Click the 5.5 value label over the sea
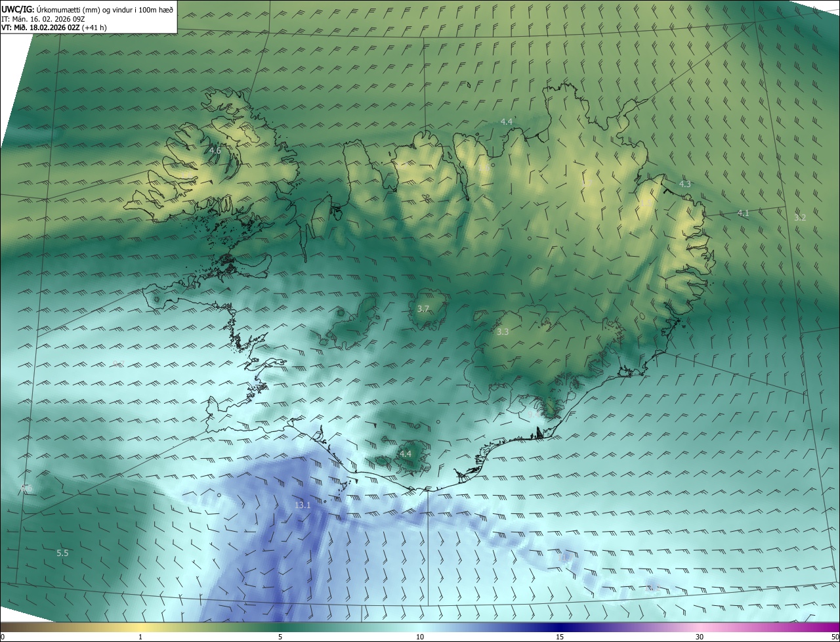This screenshot has height=642, width=840. coord(62,553)
